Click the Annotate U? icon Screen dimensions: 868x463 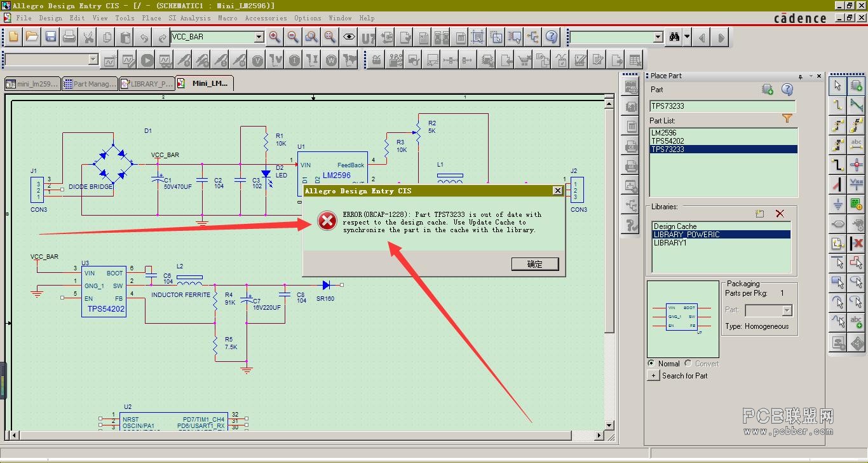click(368, 37)
